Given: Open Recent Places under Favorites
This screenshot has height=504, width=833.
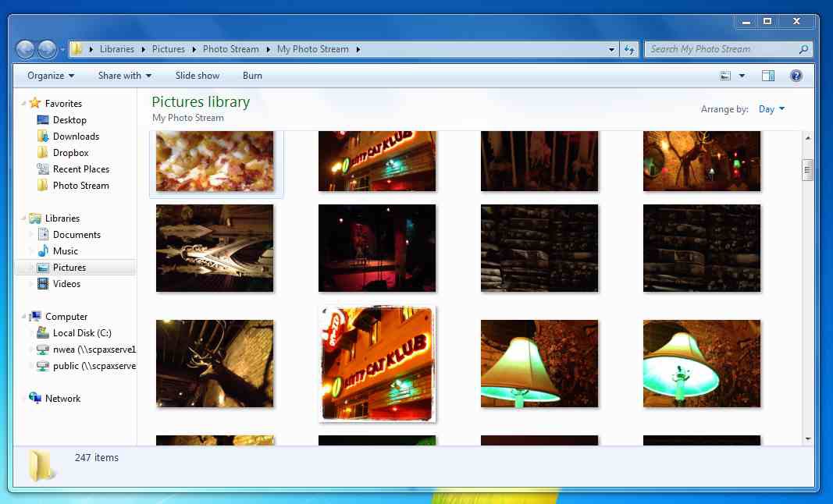Looking at the screenshot, I should [81, 169].
